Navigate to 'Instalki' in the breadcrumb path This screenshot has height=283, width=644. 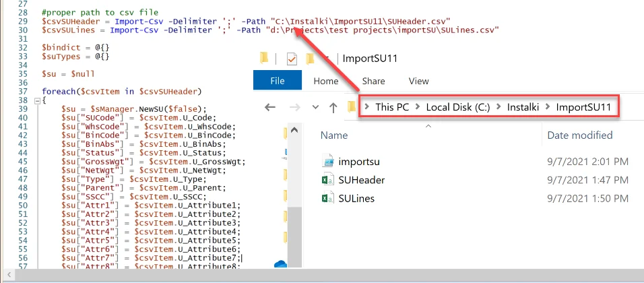click(x=523, y=107)
